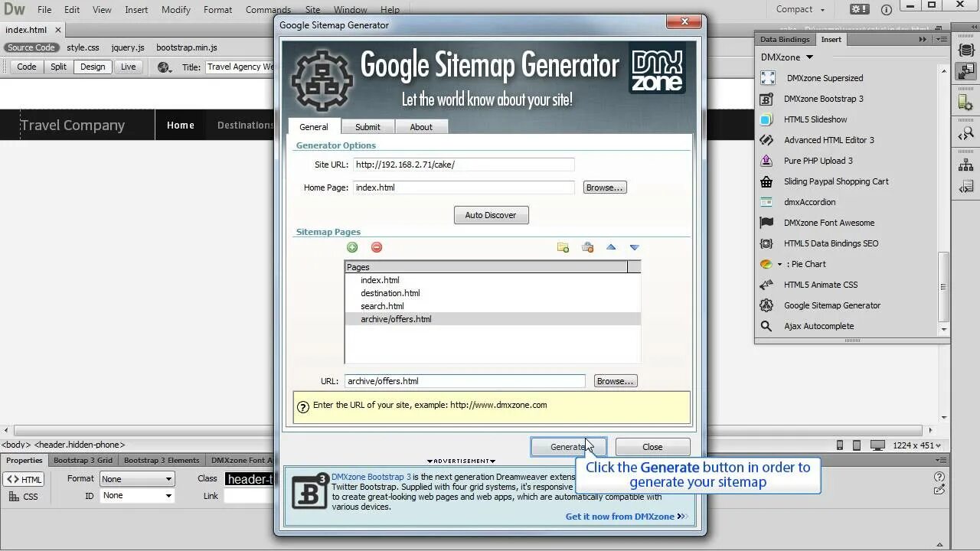Viewport: 980px width, 551px height.
Task: Expand the panel tabs double-arrow
Action: click(x=923, y=39)
